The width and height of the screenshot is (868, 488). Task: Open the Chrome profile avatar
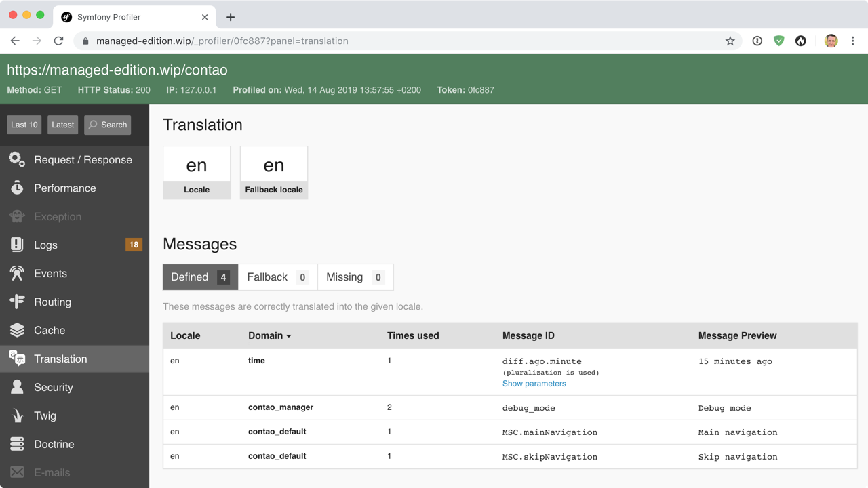831,41
